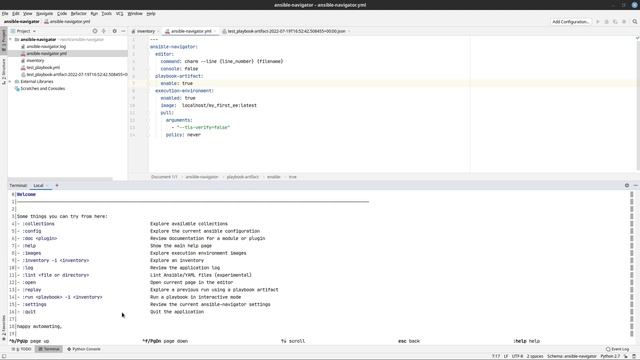Hide the Project tool window
The image size is (640, 360).
[123, 31]
